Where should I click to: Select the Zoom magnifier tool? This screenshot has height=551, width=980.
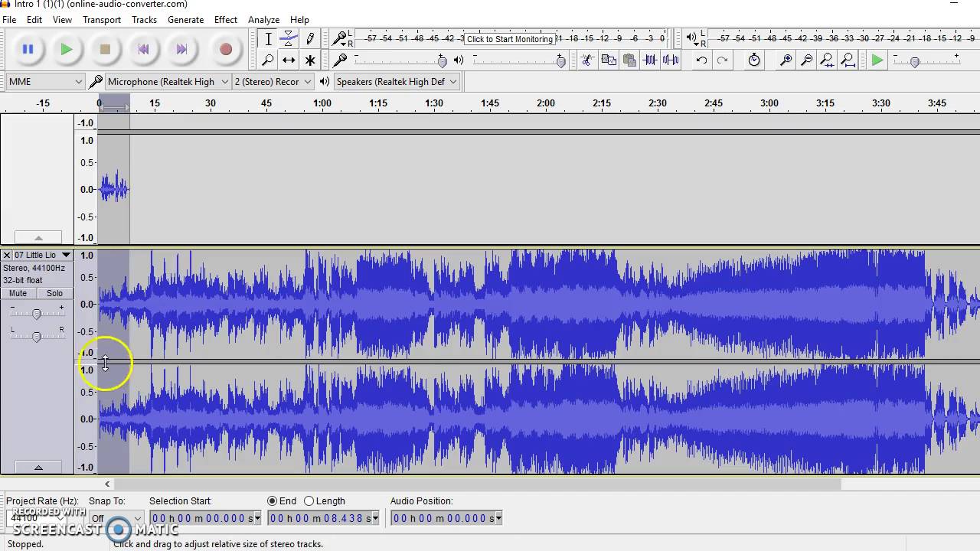click(x=268, y=60)
